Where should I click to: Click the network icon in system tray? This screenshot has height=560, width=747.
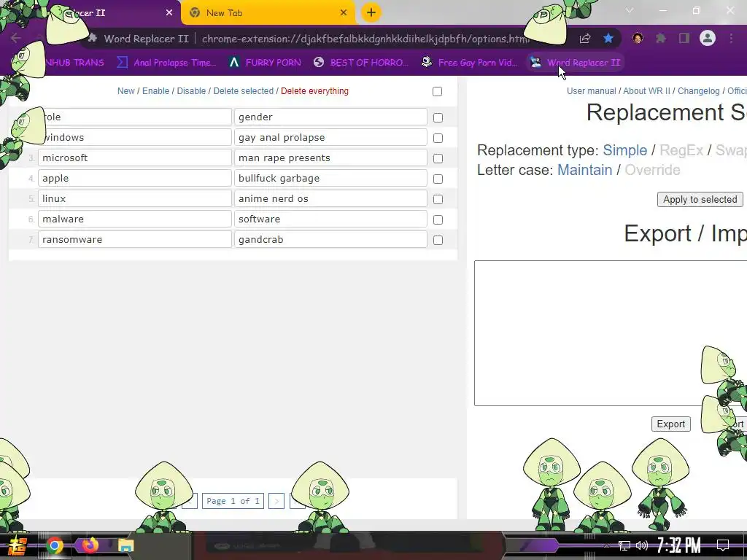click(624, 545)
